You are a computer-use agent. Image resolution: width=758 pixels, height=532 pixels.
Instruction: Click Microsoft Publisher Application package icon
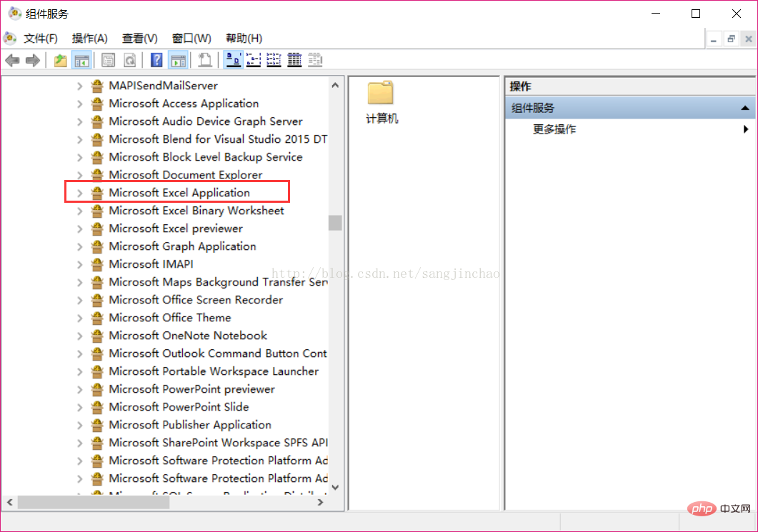click(97, 425)
